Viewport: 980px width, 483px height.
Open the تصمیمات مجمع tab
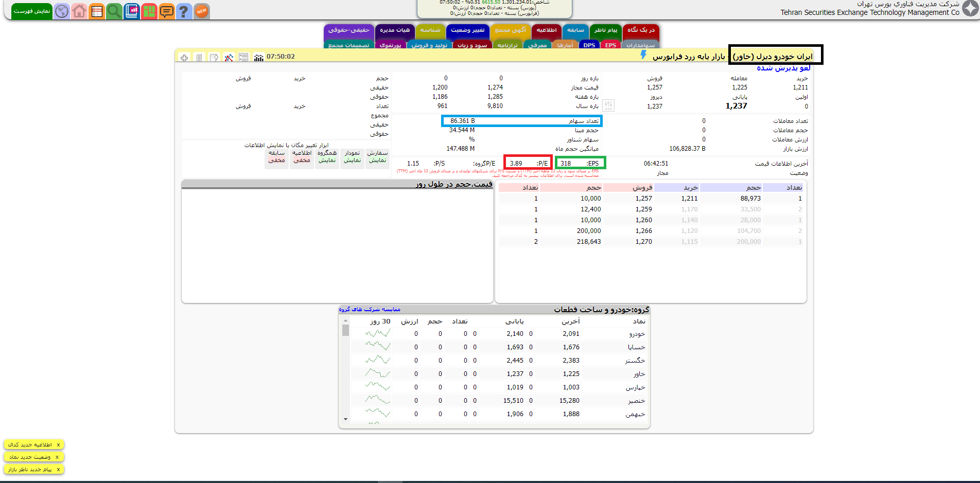pos(349,45)
